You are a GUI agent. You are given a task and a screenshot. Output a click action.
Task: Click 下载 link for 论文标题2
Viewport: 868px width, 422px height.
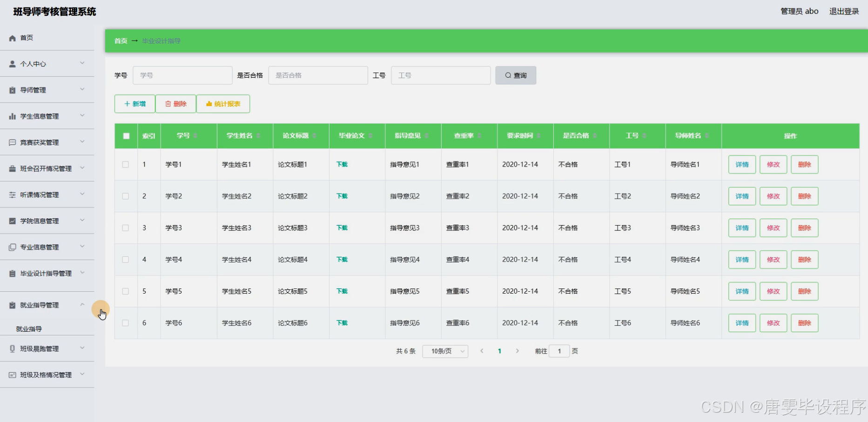342,196
